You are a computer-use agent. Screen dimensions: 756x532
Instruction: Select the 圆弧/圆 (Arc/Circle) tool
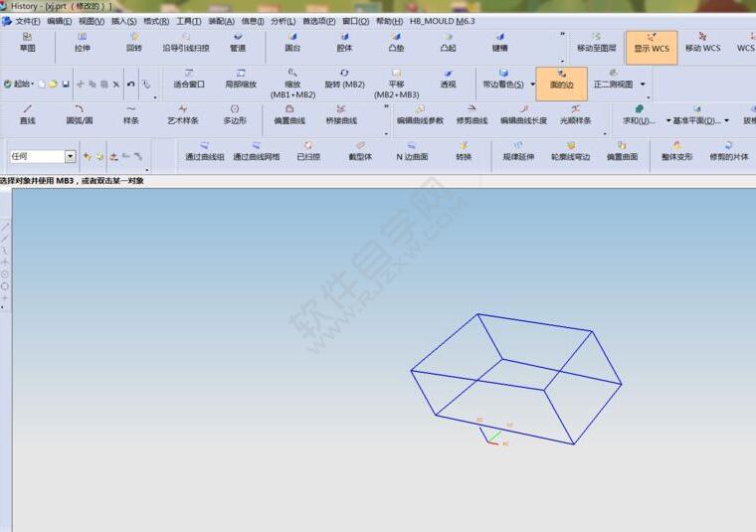coord(79,115)
